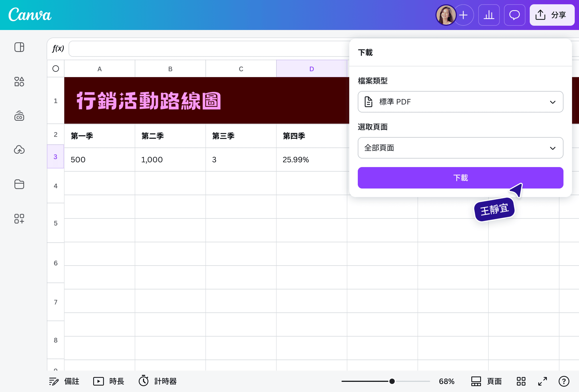Open the uploads cloud sidebar icon
The image size is (579, 392).
[x=19, y=150]
